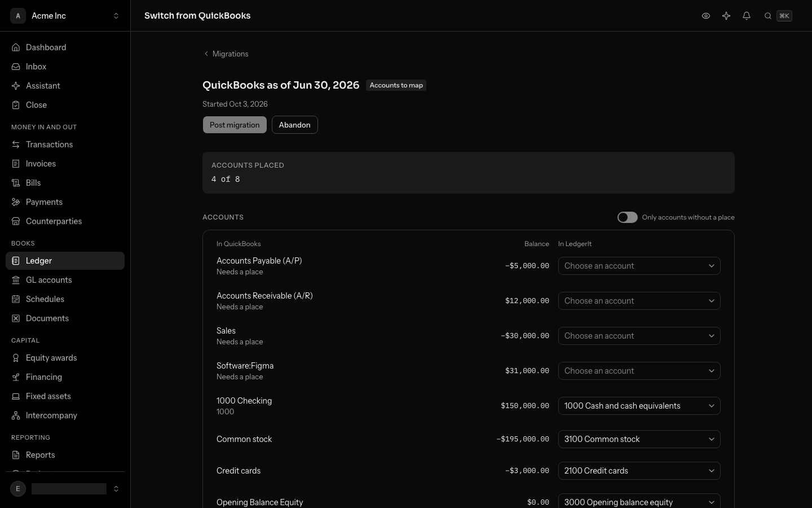Click the Opening Balance Equity row name
This screenshot has height=508, width=812.
259,502
